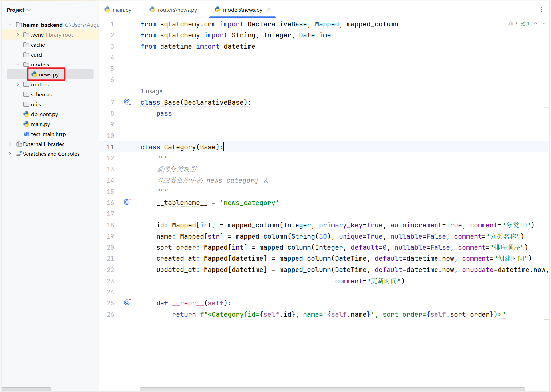Image resolution: width=551 pixels, height=392 pixels.
Task: Open db_conf.py from the project tree
Action: tap(44, 114)
